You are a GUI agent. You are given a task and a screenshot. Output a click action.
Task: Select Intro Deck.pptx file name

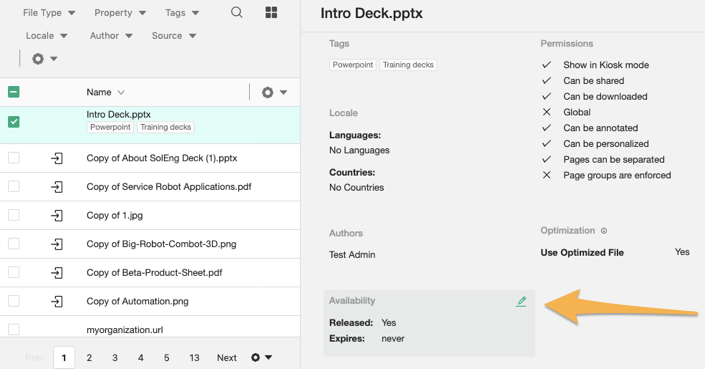pyautogui.click(x=119, y=115)
